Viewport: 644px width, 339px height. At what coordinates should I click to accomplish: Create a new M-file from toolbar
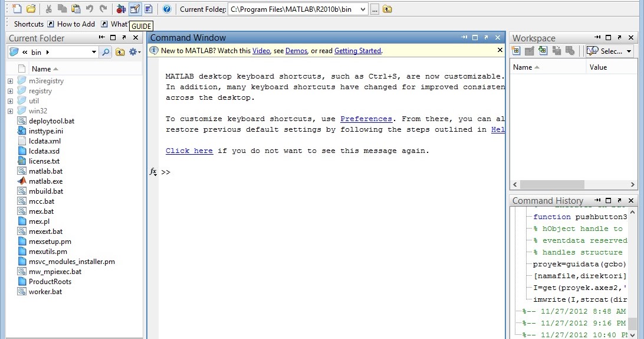17,9
